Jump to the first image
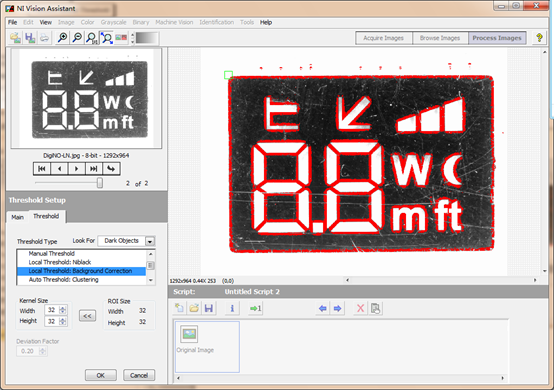Image resolution: width=554 pixels, height=390 pixels. pyautogui.click(x=42, y=169)
